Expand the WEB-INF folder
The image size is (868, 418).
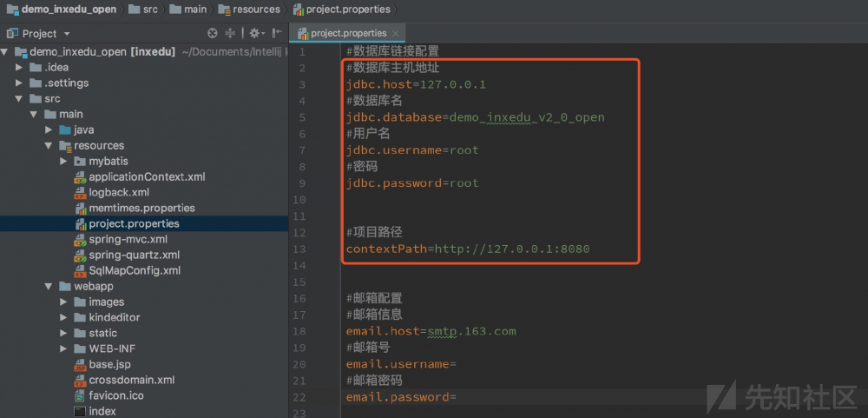pyautogui.click(x=63, y=348)
